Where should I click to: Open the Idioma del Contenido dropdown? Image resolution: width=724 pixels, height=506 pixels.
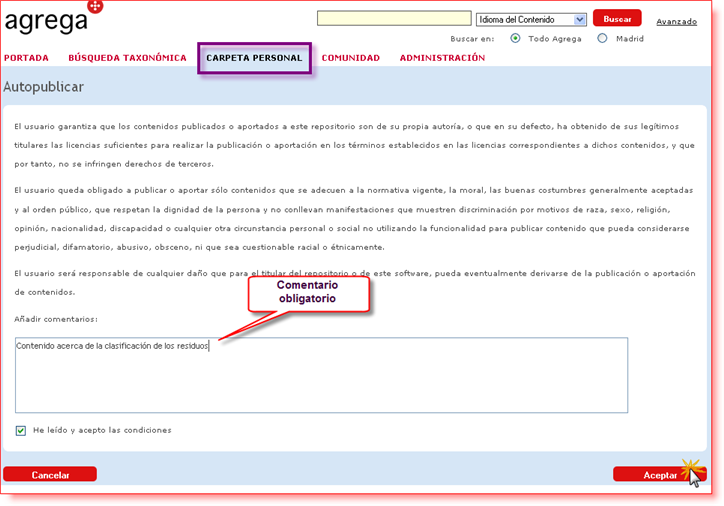point(531,19)
